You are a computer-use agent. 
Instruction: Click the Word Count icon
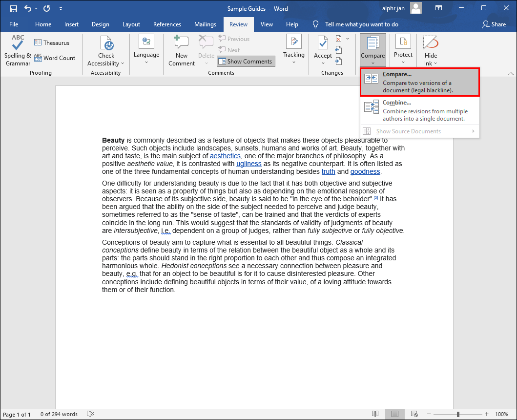(55, 58)
